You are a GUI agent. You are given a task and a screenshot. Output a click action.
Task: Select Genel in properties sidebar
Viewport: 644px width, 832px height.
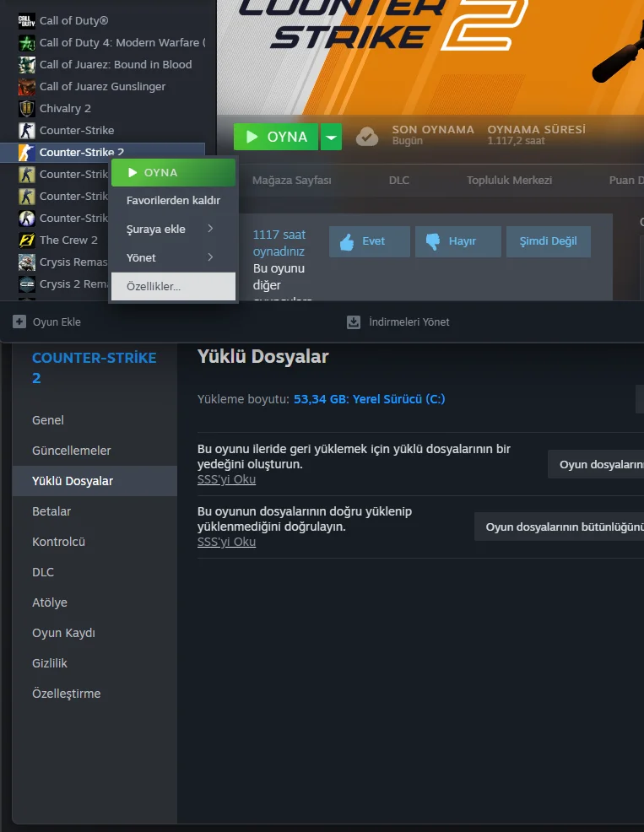[x=95, y=420]
